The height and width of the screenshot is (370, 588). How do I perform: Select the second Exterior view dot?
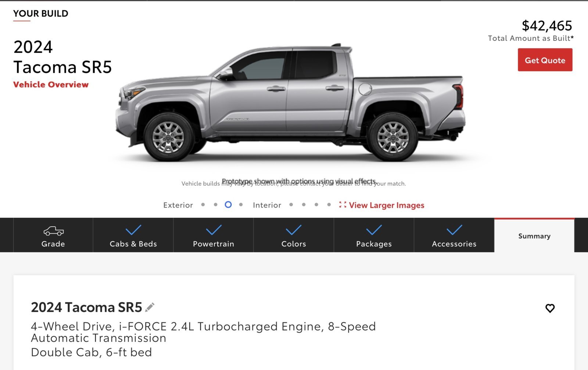215,204
